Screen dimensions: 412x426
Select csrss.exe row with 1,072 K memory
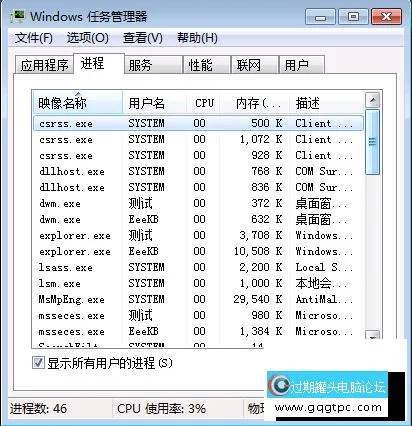pyautogui.click(x=198, y=139)
